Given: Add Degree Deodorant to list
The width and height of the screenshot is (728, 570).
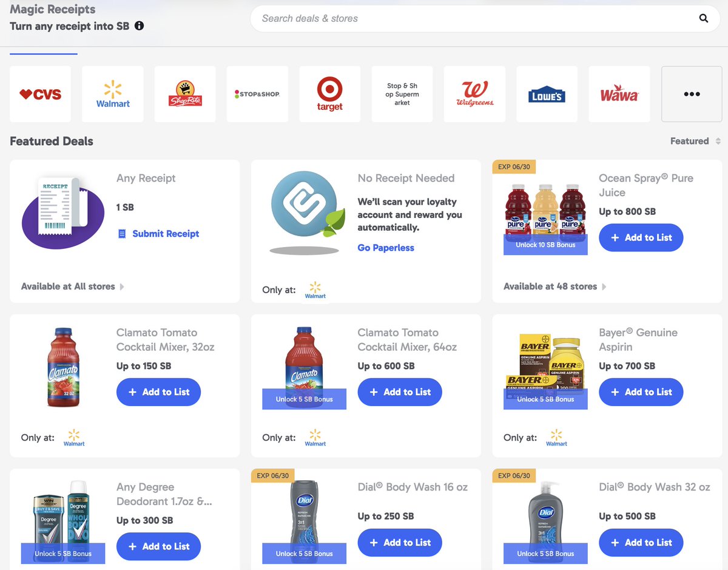Looking at the screenshot, I should tap(158, 546).
